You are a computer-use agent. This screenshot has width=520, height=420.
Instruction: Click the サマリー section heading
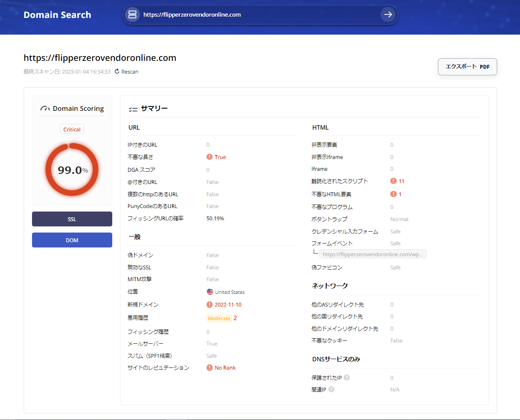pyautogui.click(x=154, y=108)
